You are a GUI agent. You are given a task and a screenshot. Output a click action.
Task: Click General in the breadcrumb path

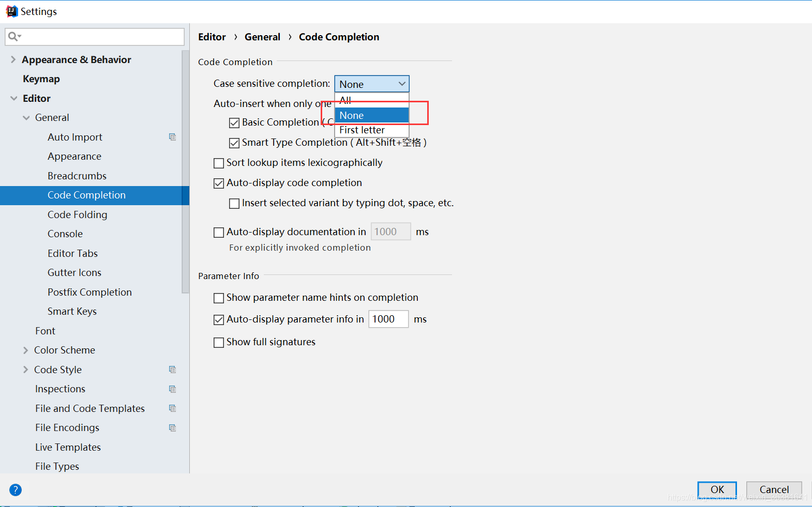coord(262,37)
